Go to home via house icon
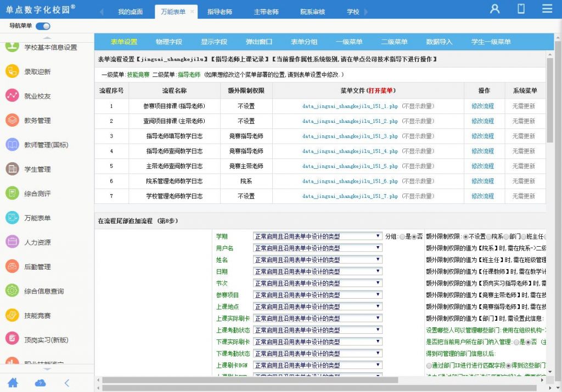The width and height of the screenshot is (562, 392). click(13, 383)
